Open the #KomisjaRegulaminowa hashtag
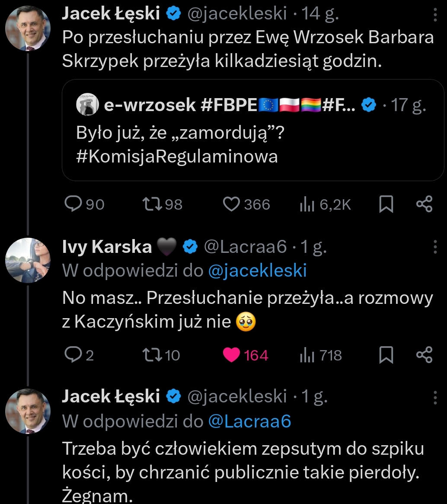Viewport: 447px width, 504px height. coord(177,156)
